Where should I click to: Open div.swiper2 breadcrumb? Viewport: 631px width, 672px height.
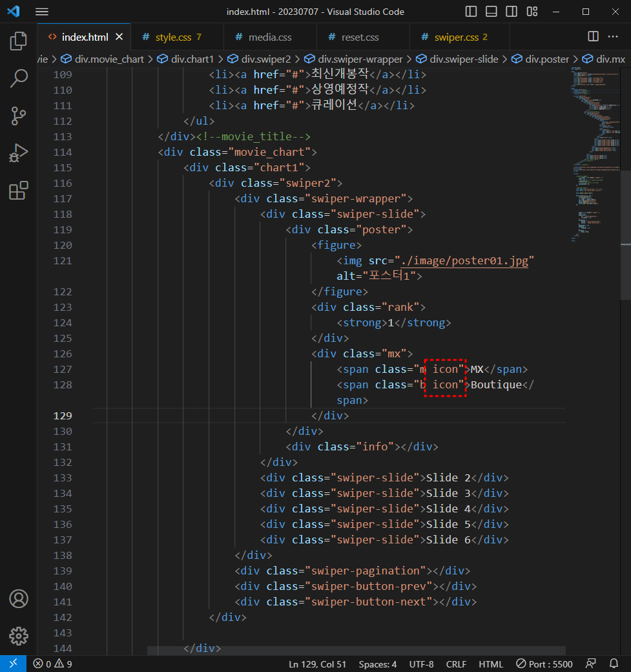click(259, 59)
